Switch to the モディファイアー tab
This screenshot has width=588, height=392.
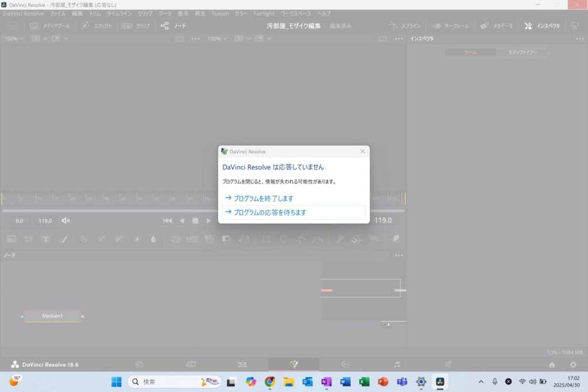pos(523,52)
